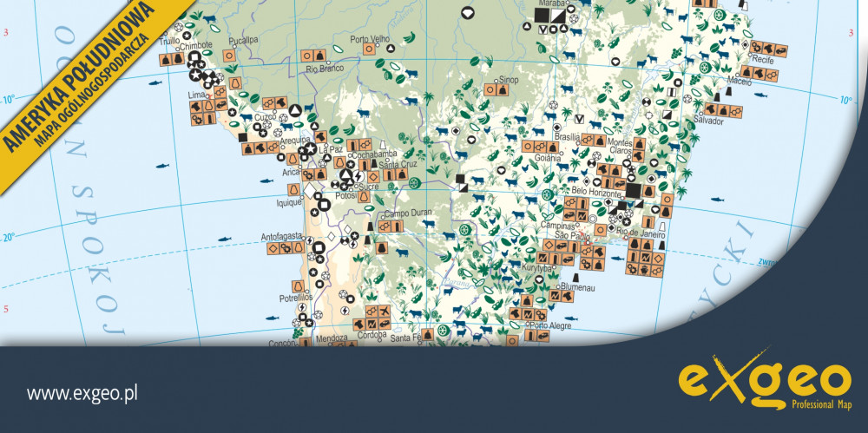Click the fish icon right of Porto Alegre
The height and width of the screenshot is (433, 868).
click(x=570, y=318)
